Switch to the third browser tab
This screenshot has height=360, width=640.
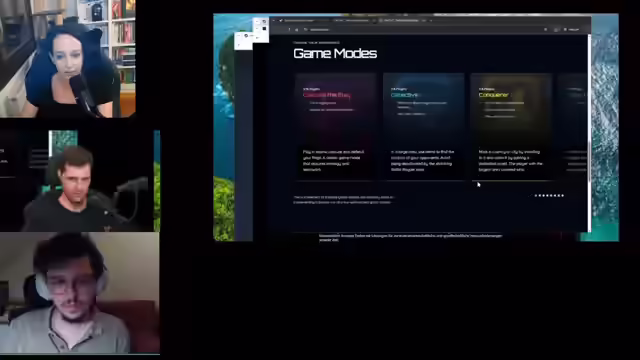click(x=401, y=20)
